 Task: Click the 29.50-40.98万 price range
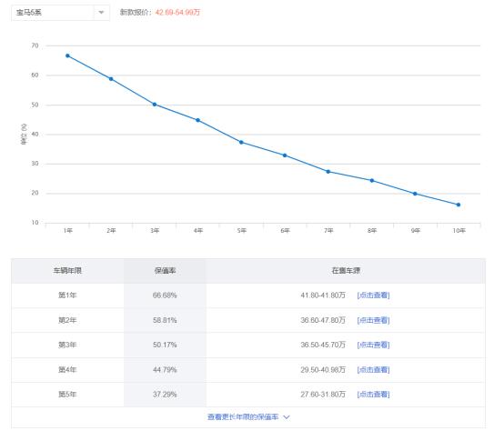[323, 370]
